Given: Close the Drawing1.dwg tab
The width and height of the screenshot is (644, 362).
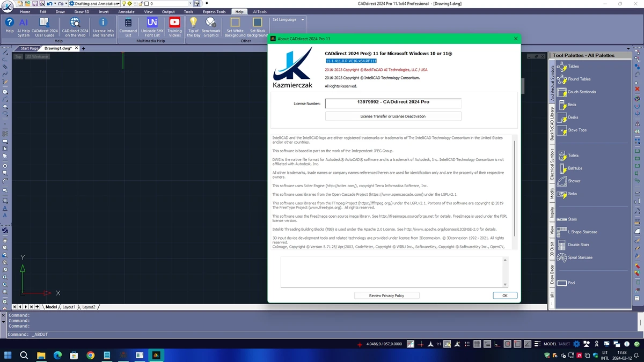Looking at the screenshot, I should [x=76, y=48].
